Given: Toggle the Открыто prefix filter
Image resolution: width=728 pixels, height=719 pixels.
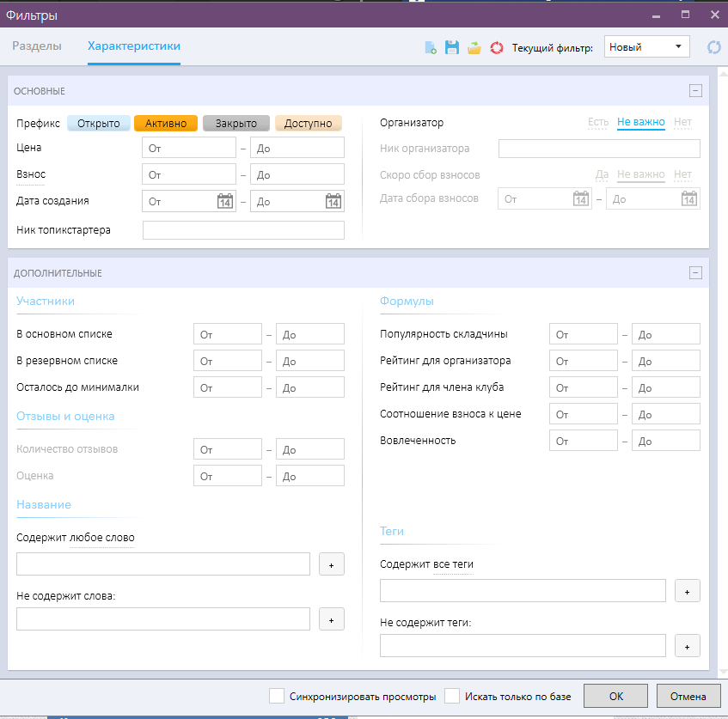Looking at the screenshot, I should coord(99,124).
